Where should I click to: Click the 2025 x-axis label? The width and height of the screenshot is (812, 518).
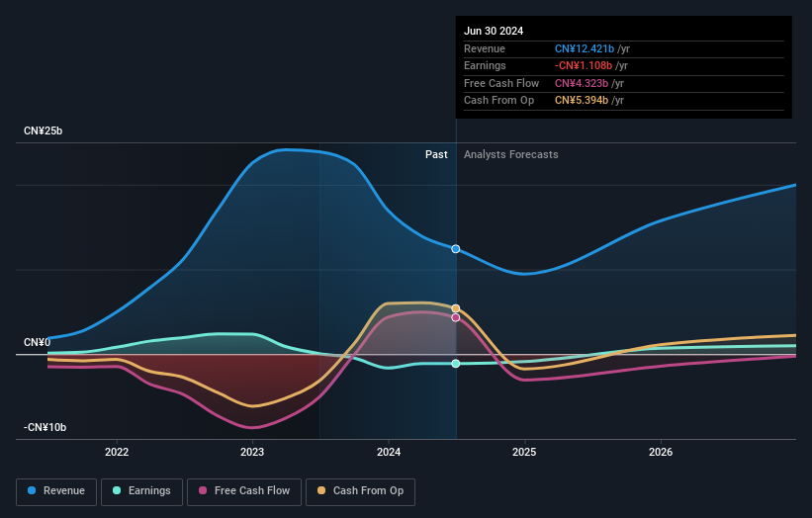click(x=524, y=452)
